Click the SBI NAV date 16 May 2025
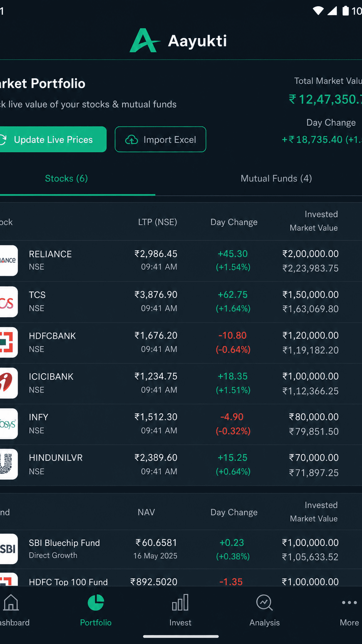The image size is (362, 644). point(155,556)
